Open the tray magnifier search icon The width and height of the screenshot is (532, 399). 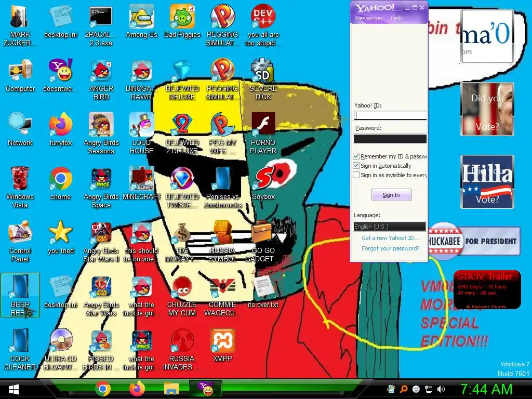(x=404, y=389)
